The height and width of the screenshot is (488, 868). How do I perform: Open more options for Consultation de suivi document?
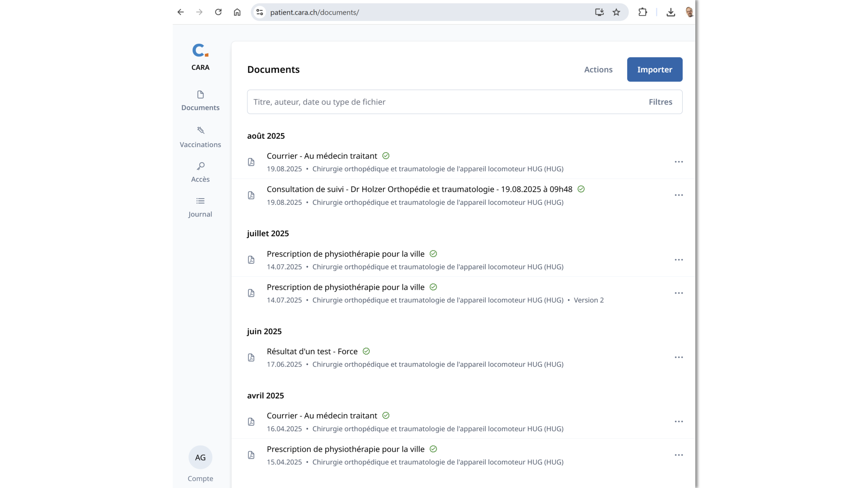679,195
